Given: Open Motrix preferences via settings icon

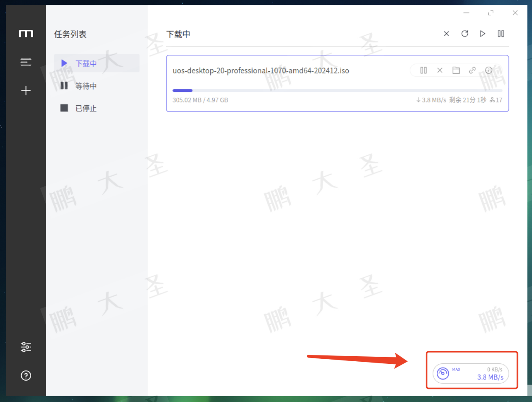Looking at the screenshot, I should click(x=26, y=347).
